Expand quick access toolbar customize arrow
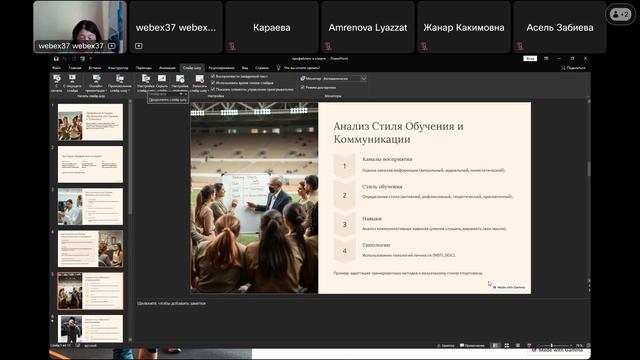Image resolution: width=640 pixels, height=360 pixels. pos(90,59)
